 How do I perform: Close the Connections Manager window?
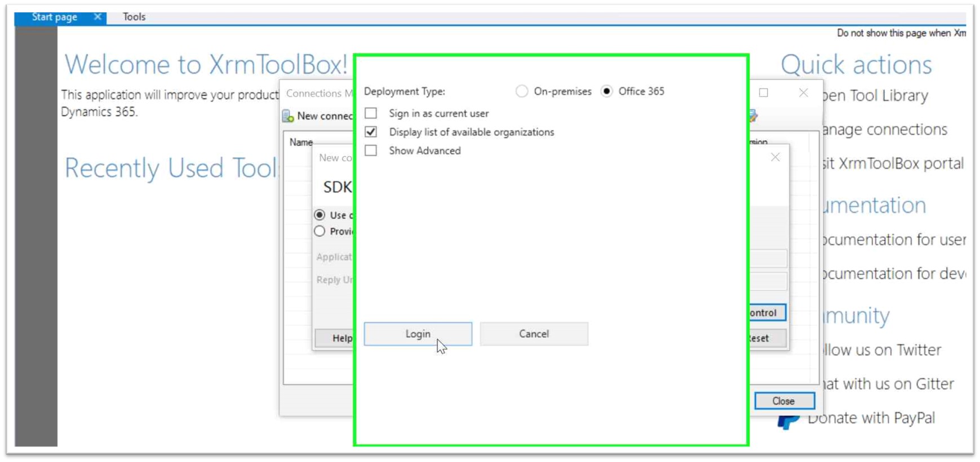click(804, 92)
